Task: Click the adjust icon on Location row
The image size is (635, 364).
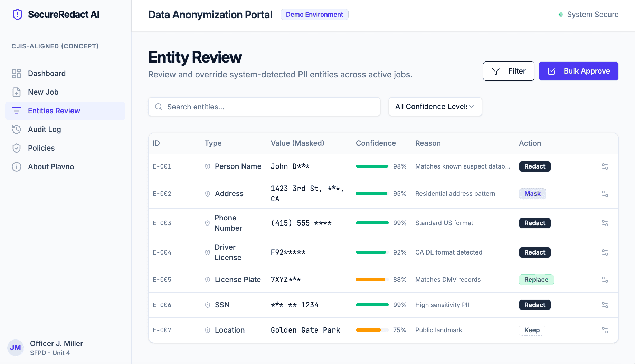Action: pyautogui.click(x=605, y=330)
